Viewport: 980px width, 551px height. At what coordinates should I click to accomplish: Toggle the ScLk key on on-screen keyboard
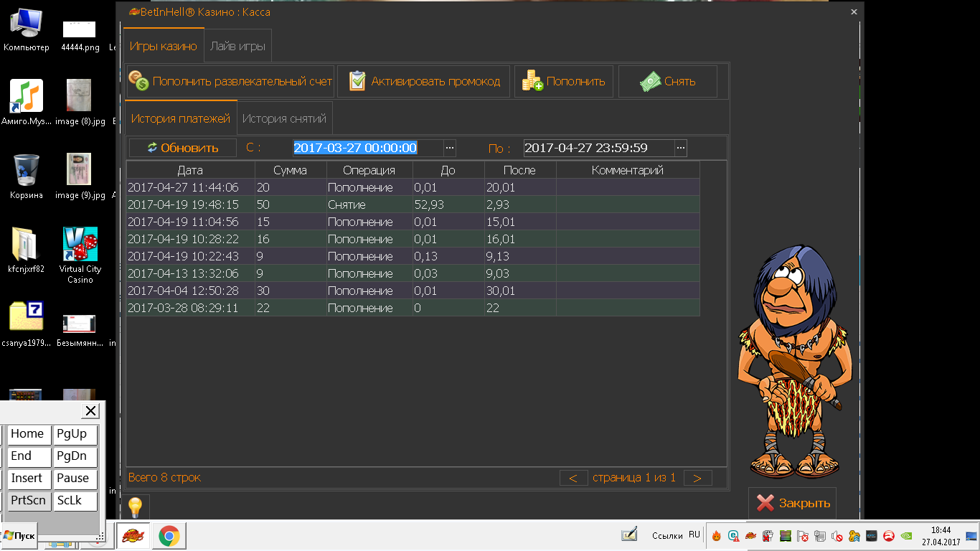tap(75, 501)
